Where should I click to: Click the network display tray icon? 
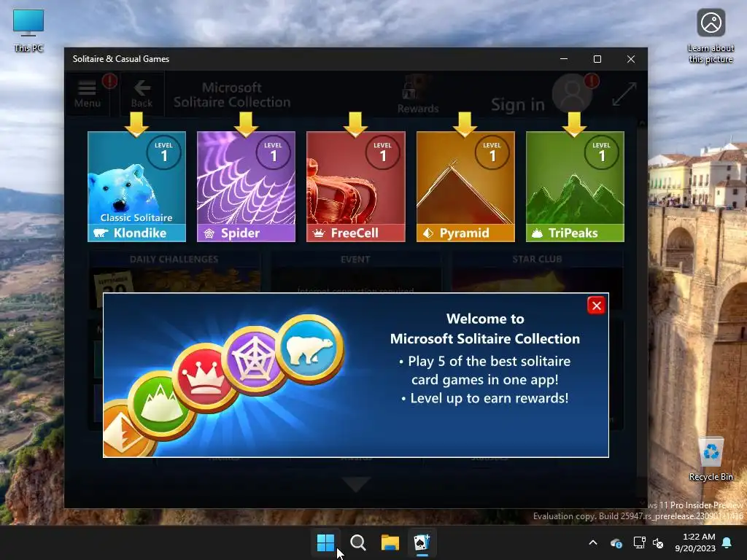click(639, 542)
